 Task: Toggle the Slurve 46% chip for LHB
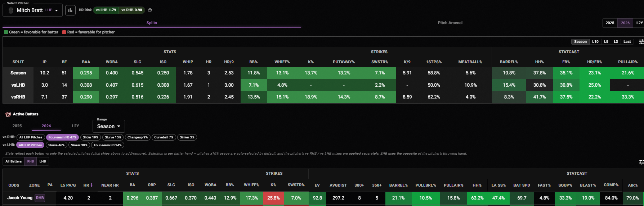(x=56, y=145)
